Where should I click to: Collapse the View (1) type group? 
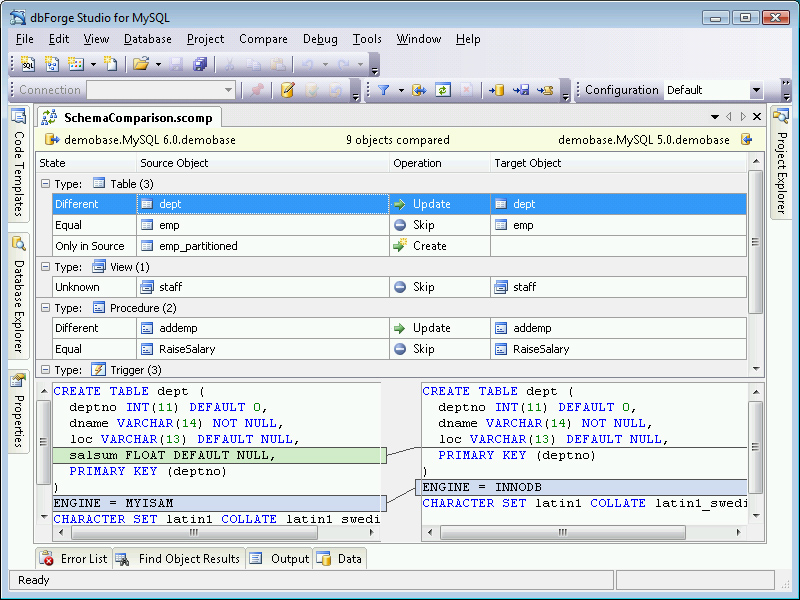click(x=45, y=267)
